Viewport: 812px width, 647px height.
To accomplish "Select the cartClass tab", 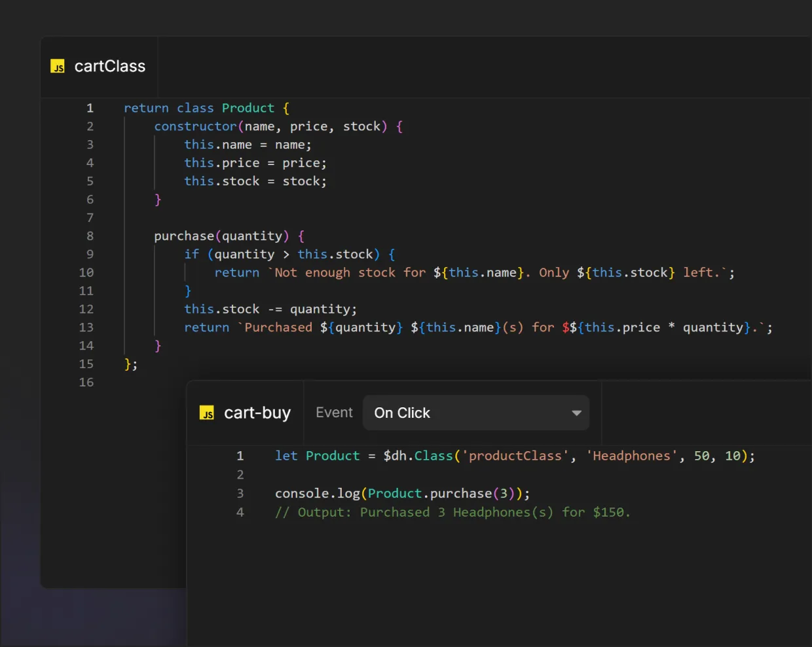I will (99, 67).
